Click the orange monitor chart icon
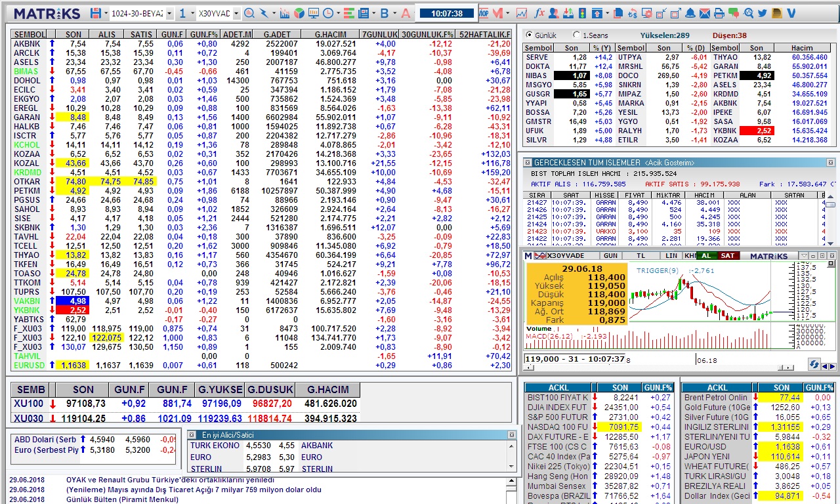This screenshot has height=504, width=840. (x=314, y=13)
